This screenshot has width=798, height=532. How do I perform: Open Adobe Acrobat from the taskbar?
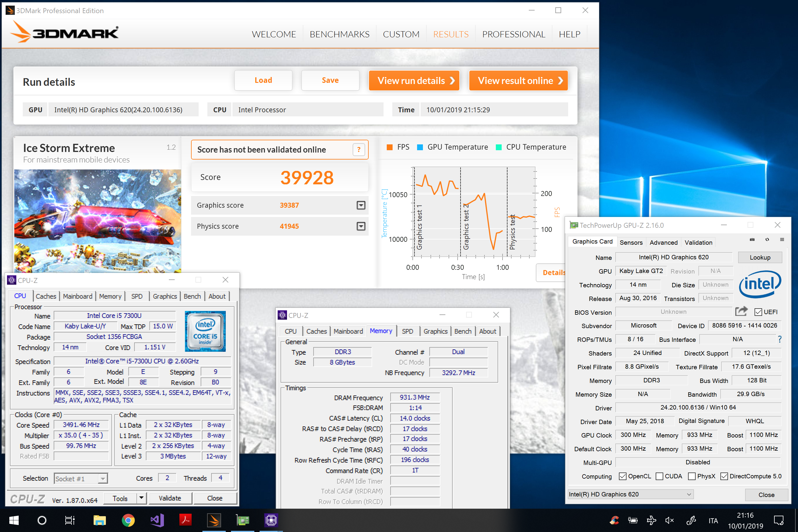coord(185,520)
